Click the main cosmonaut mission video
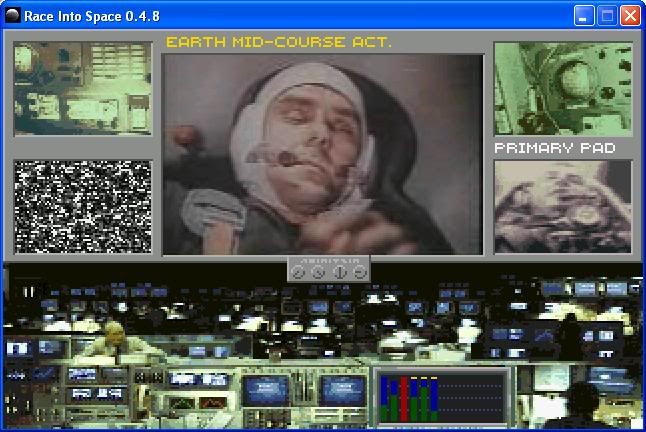 [x=323, y=154]
